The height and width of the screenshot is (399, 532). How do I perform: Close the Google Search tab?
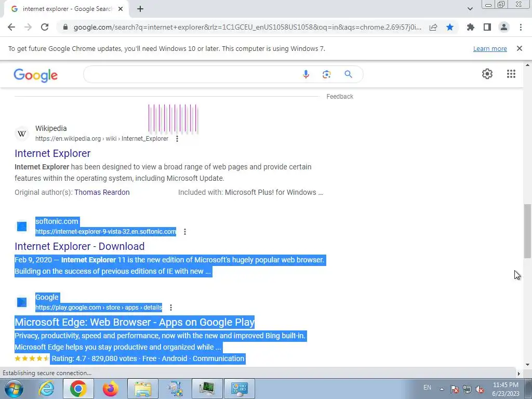[121, 9]
